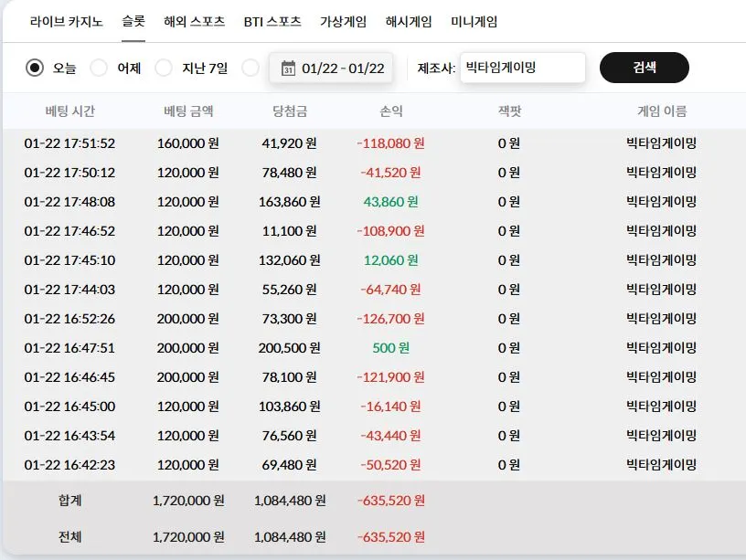Switch to the 슬롯 tab
Viewport: 746px width, 560px height.
tap(133, 22)
